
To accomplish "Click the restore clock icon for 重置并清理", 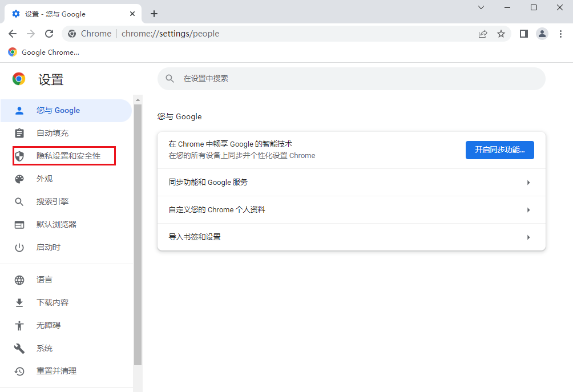I will coord(19,371).
